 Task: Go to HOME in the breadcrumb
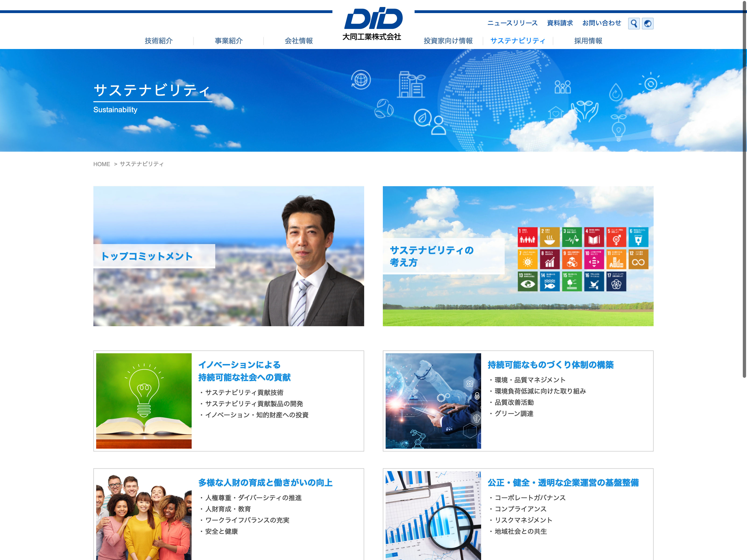(101, 164)
